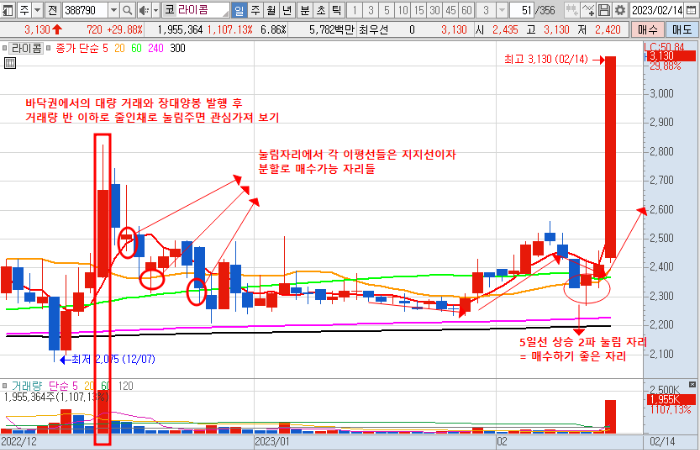Choose the 5 interval button
The width and height of the screenshot is (700, 450).
coord(387,10)
